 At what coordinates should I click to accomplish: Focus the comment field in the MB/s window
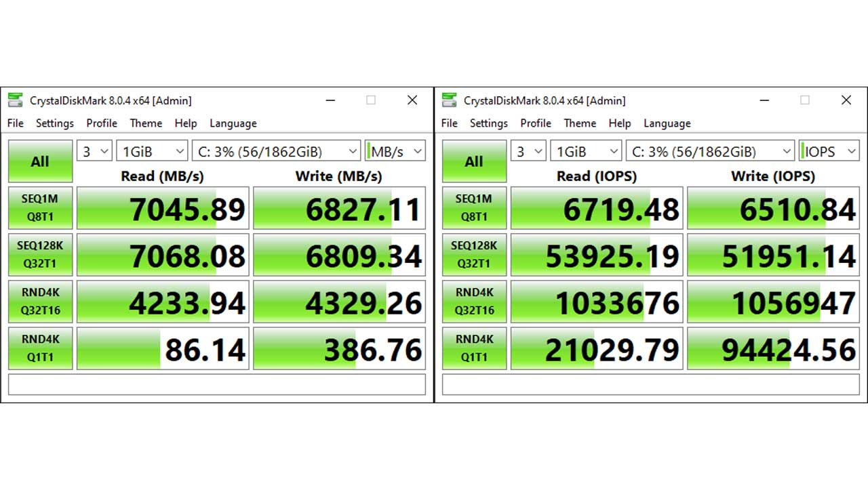tap(217, 384)
